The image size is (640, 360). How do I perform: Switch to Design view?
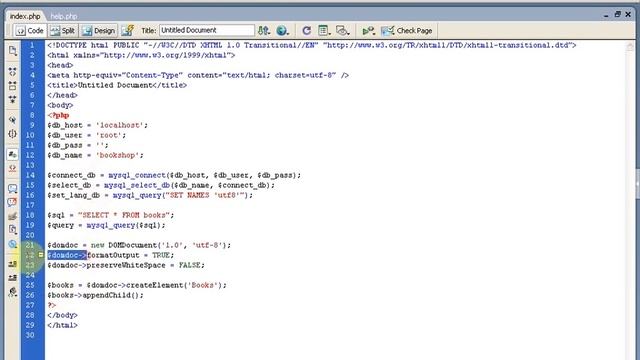click(99, 31)
